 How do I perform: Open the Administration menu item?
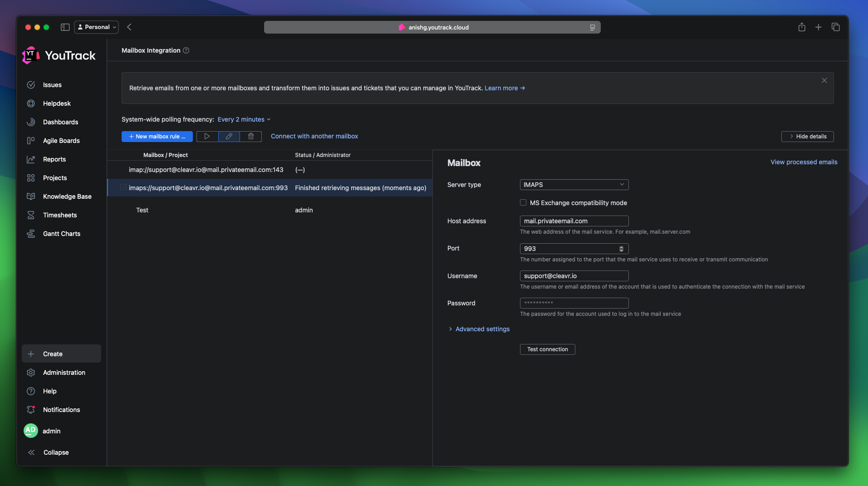pos(64,373)
